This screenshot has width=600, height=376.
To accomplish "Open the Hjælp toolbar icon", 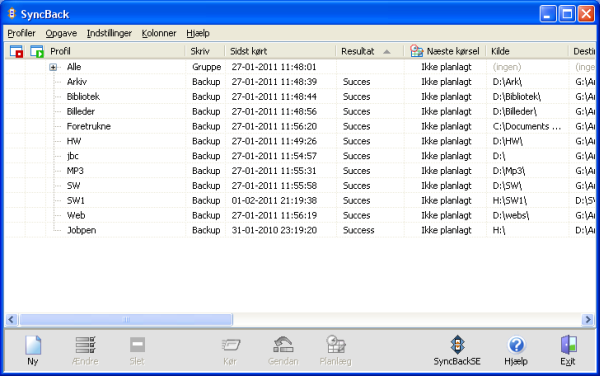I will (x=516, y=345).
